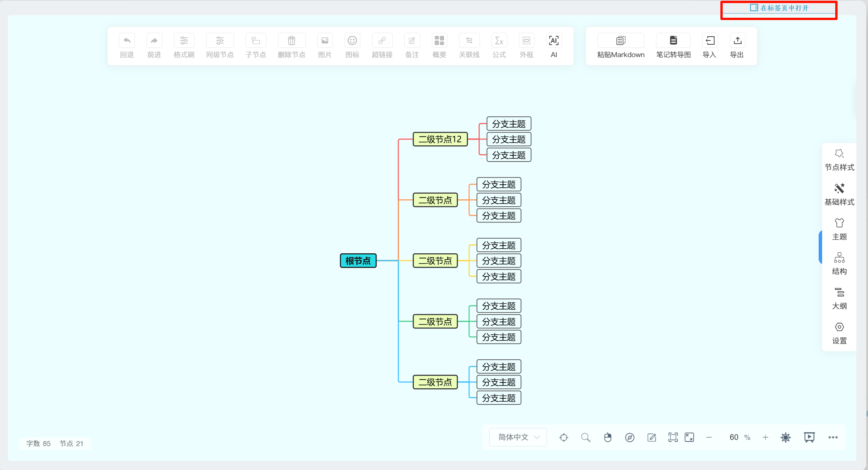This screenshot has height=470, width=868.
Task: Zoom in with the plus button
Action: 765,437
